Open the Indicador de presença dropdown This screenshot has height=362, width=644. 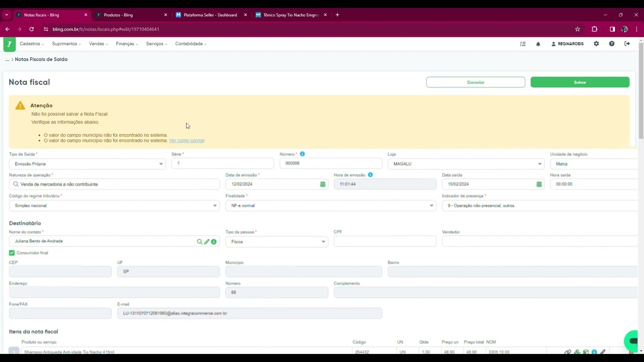(x=539, y=206)
